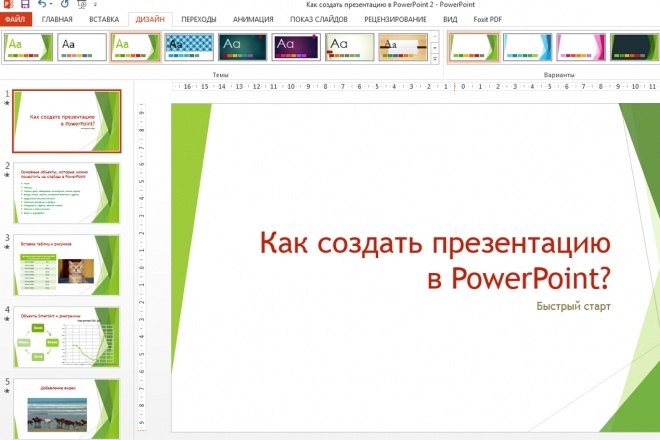
Task: Go to the ПЕРЕХОДЫ tab
Action: (x=199, y=19)
